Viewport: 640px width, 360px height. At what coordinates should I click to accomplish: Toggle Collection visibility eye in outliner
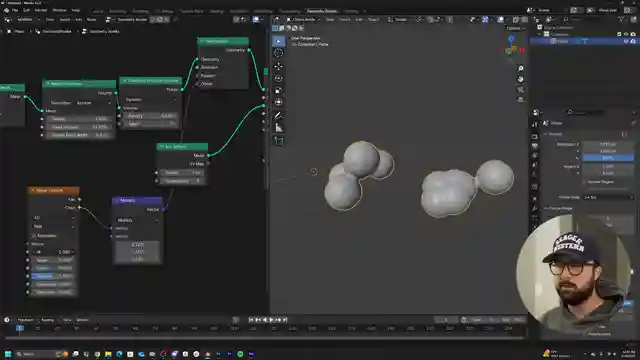(x=626, y=34)
